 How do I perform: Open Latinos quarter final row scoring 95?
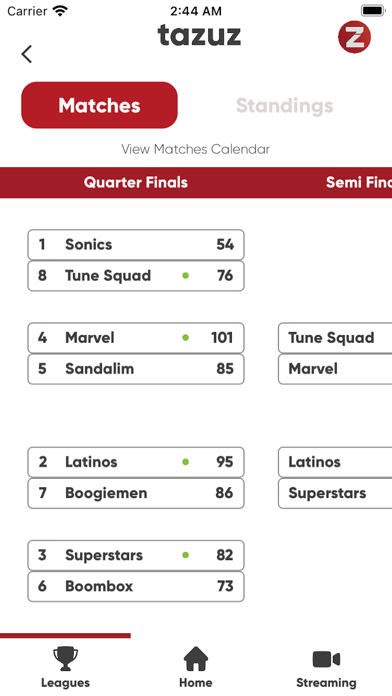pyautogui.click(x=136, y=462)
